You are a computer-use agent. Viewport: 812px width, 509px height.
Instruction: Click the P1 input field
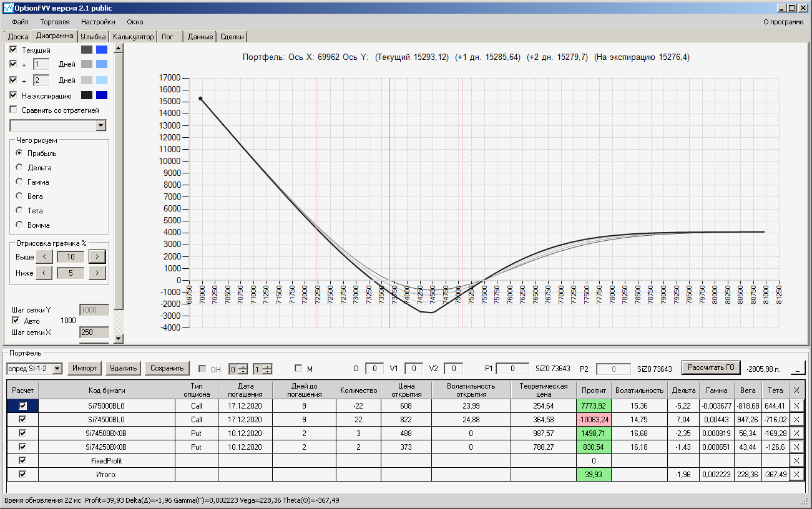(513, 369)
